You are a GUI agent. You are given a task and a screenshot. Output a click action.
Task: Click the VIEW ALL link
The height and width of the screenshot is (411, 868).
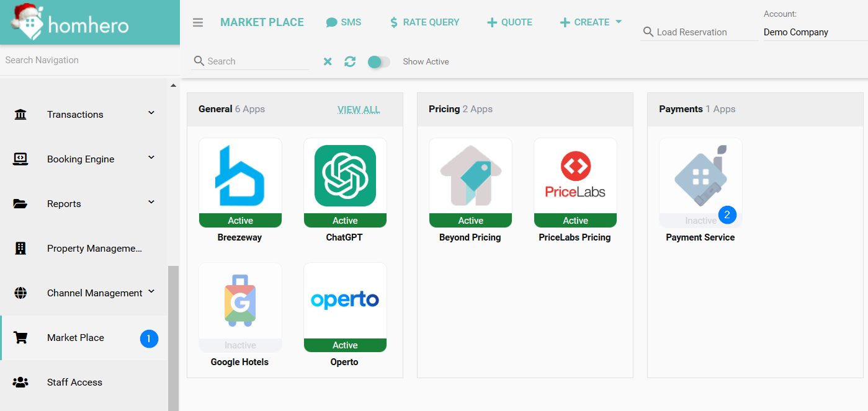(x=359, y=110)
